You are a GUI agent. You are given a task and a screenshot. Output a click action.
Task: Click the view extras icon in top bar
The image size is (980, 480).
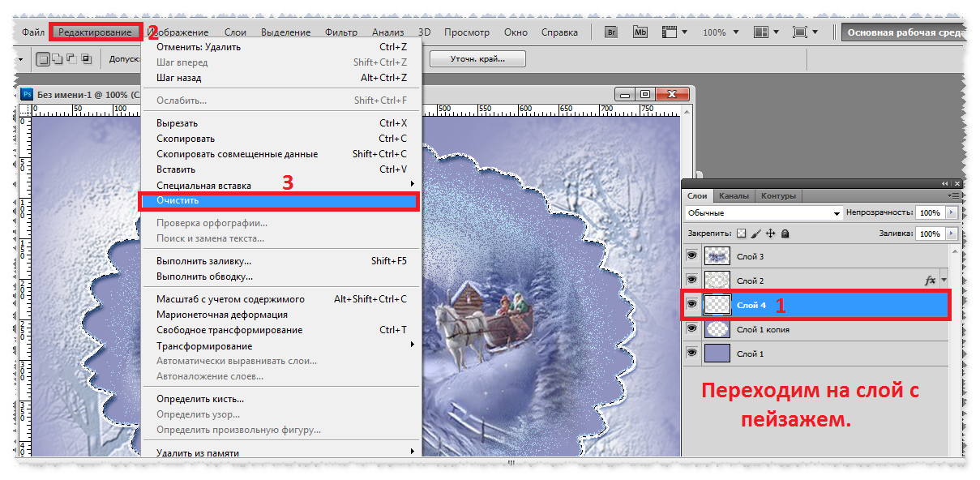tap(670, 32)
